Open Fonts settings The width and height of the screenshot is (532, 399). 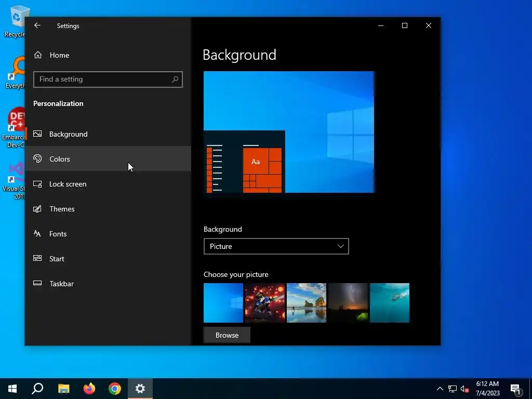pos(108,234)
